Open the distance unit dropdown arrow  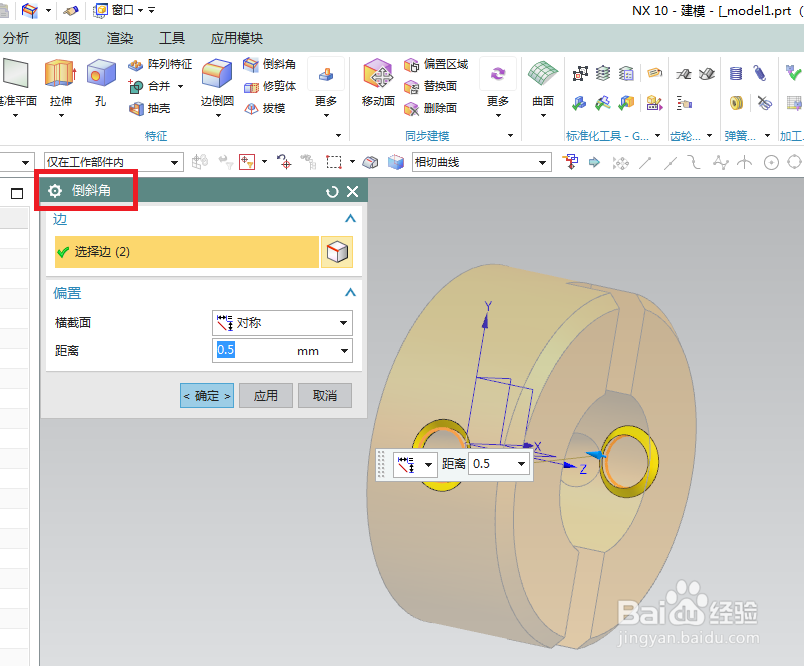345,351
